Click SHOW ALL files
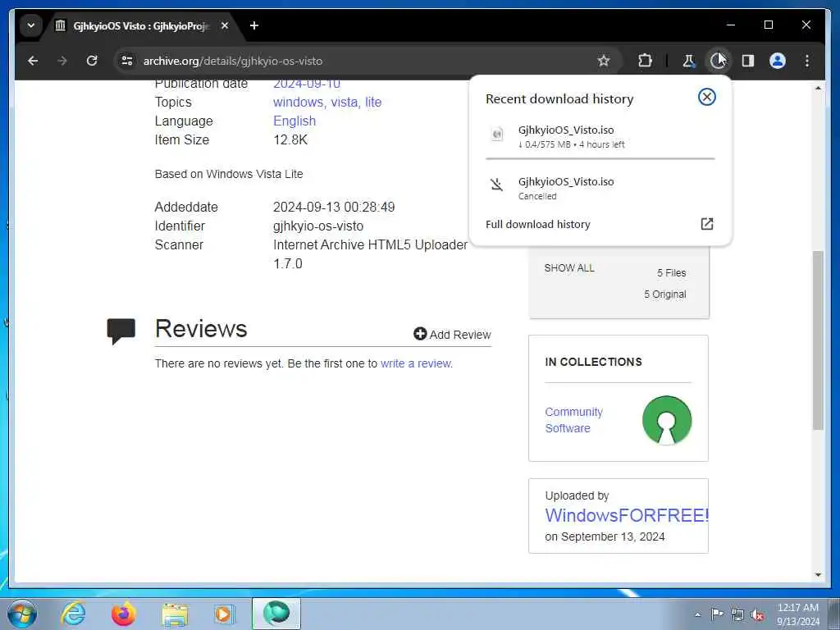 [569, 268]
